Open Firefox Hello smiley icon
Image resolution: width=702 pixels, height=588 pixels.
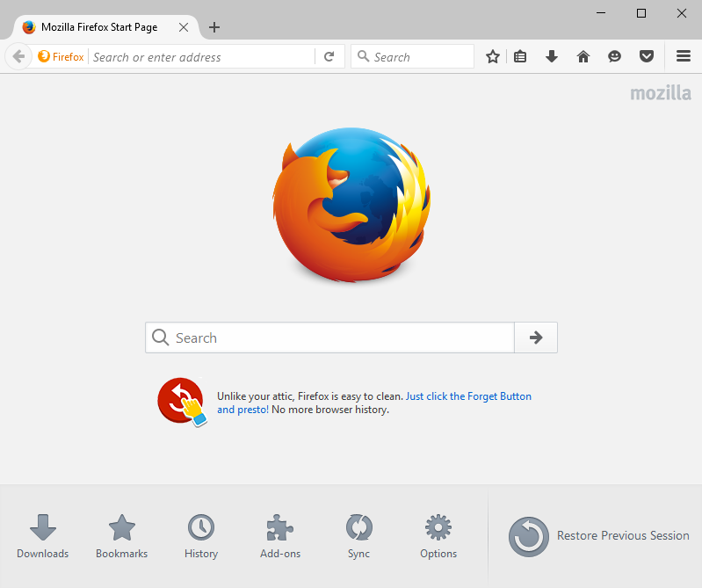pyautogui.click(x=615, y=57)
